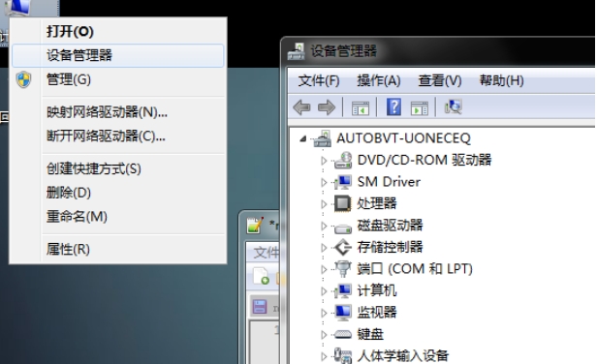Expand the 处理器 node
The image size is (597, 364).
(324, 204)
